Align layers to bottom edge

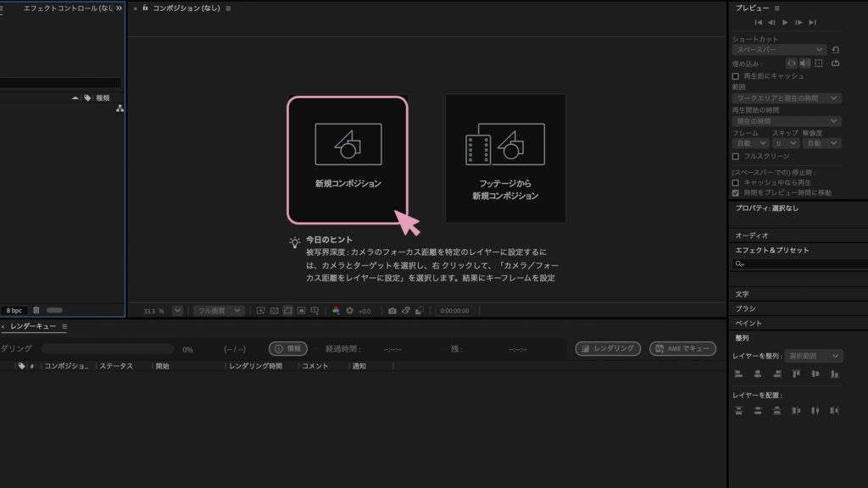[x=835, y=374]
